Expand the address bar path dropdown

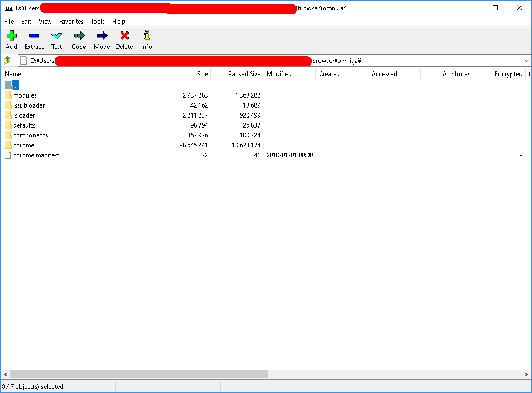526,61
